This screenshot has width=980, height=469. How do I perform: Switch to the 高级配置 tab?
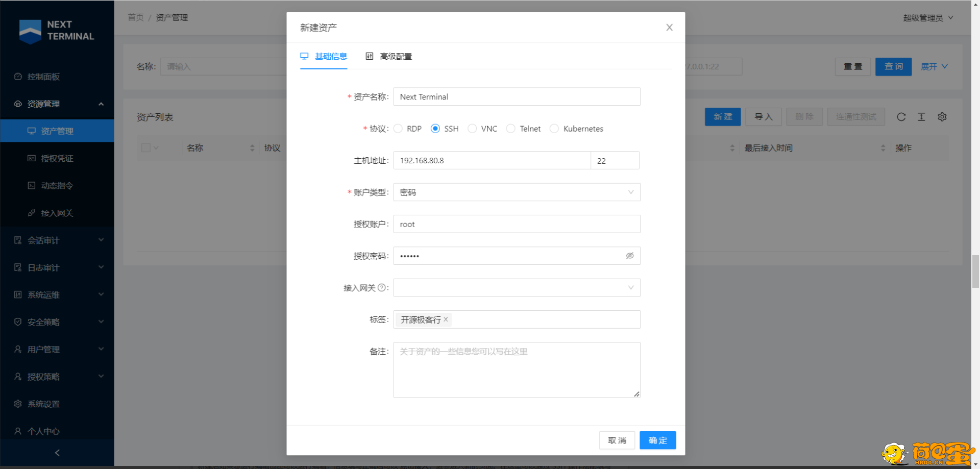[389, 57]
